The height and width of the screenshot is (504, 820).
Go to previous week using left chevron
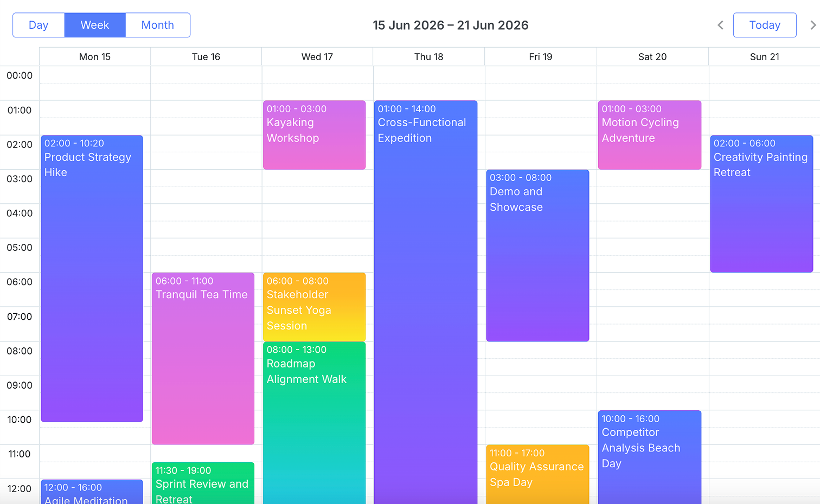click(720, 25)
